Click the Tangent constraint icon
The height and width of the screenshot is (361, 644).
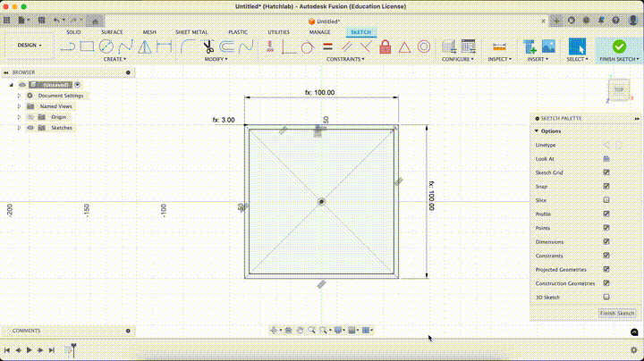coord(307,46)
